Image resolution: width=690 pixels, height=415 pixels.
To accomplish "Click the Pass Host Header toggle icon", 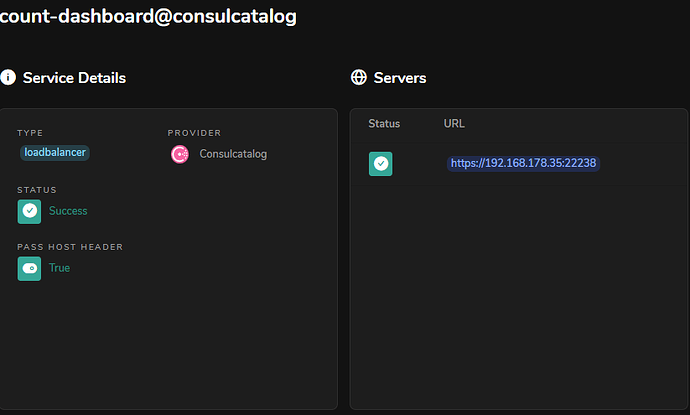I will [29, 268].
